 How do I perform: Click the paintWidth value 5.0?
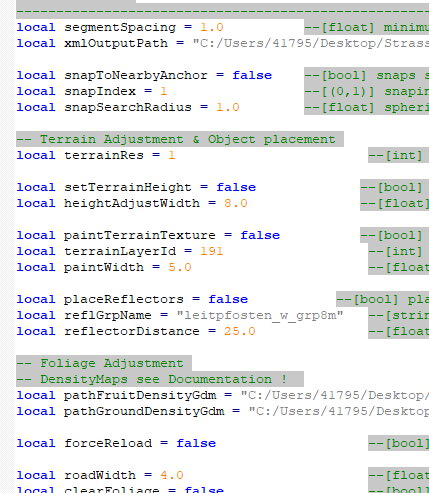point(180,267)
